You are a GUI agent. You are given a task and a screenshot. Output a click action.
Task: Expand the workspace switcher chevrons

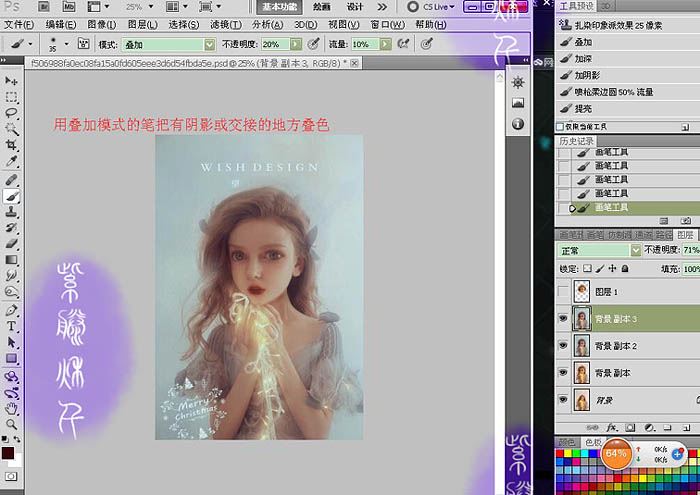coord(382,7)
